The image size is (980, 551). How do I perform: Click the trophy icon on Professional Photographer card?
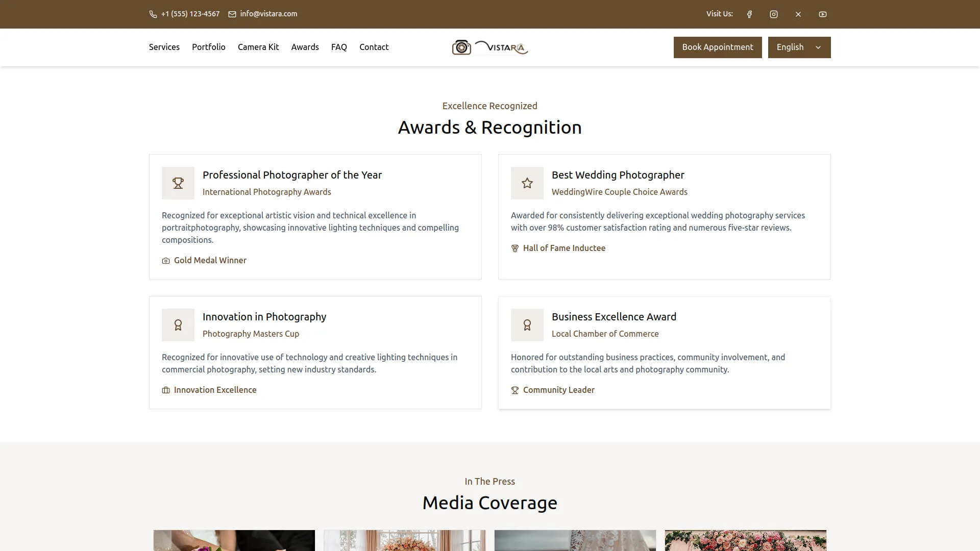coord(178,183)
